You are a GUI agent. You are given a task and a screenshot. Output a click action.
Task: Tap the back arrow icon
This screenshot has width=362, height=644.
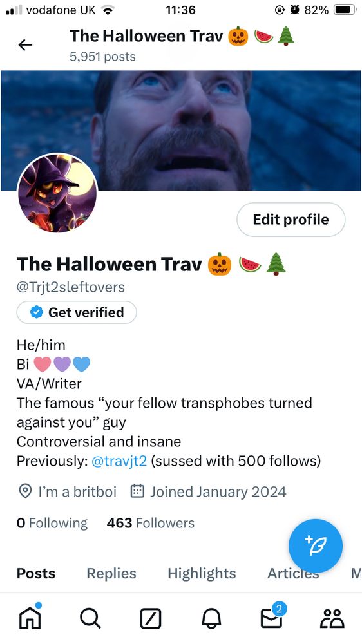[26, 45]
